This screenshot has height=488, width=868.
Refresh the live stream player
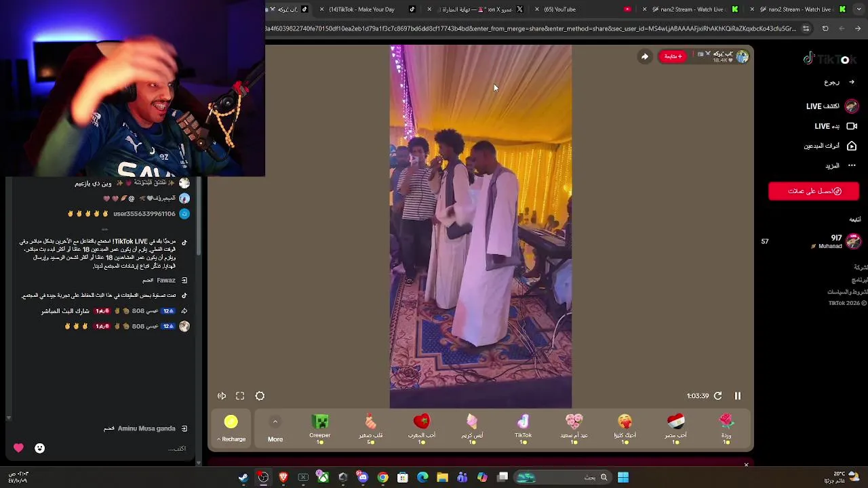pos(717,396)
